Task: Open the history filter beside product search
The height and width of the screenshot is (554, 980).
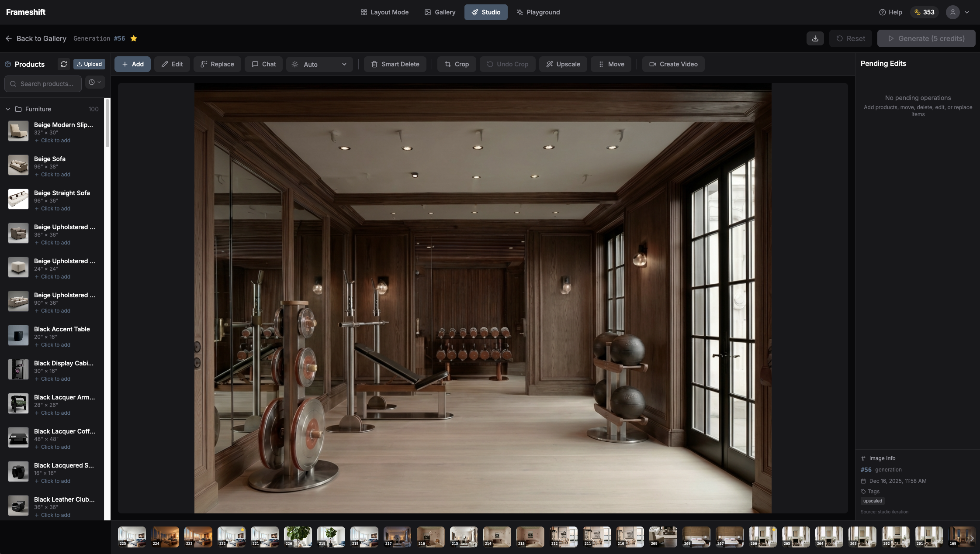Action: 94,83
